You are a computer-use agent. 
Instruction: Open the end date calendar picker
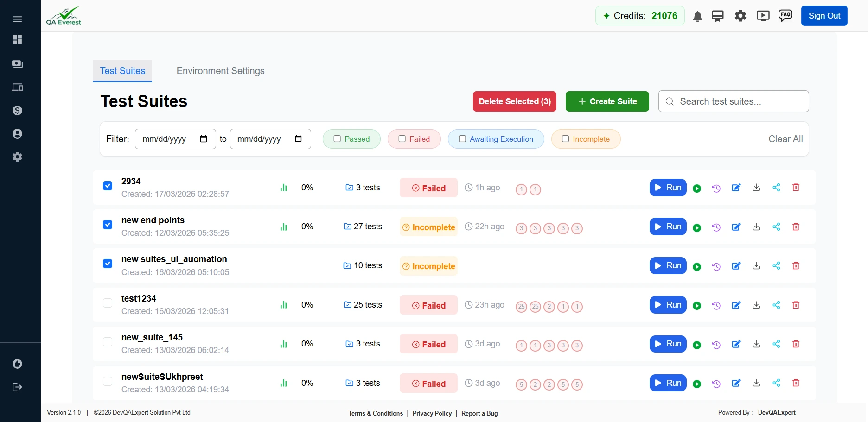click(x=299, y=139)
